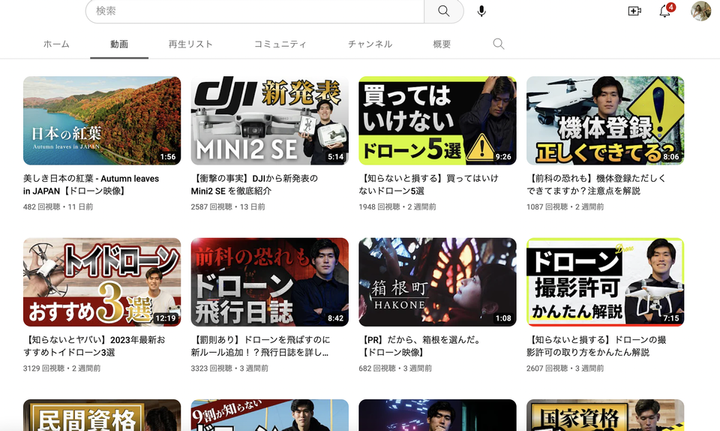This screenshot has width=720, height=431.
Task: Open title 【知らないと損する】買ってはいけないドローン5選
Action: pyautogui.click(x=428, y=185)
